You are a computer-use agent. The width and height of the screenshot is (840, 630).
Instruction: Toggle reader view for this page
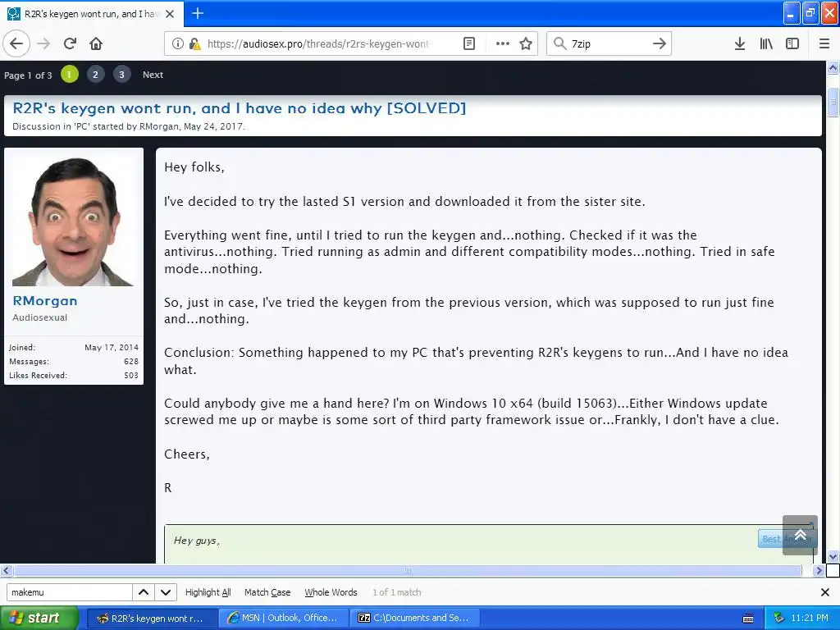pyautogui.click(x=468, y=43)
